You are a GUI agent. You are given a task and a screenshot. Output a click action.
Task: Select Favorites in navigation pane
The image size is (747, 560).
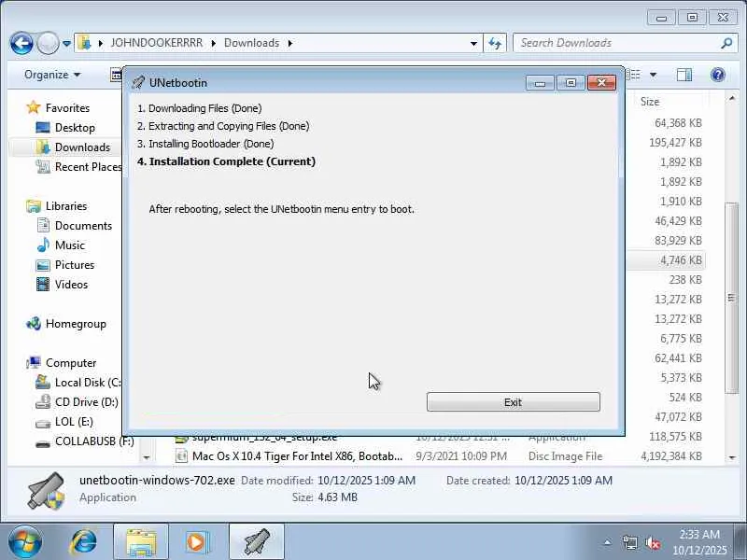click(67, 108)
